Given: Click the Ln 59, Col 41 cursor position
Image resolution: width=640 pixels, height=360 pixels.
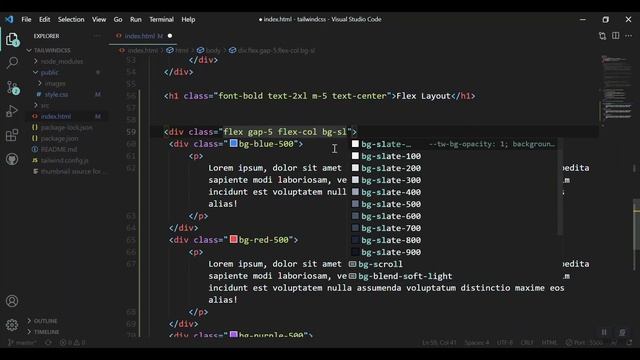Looking at the screenshot, I should 439,343.
